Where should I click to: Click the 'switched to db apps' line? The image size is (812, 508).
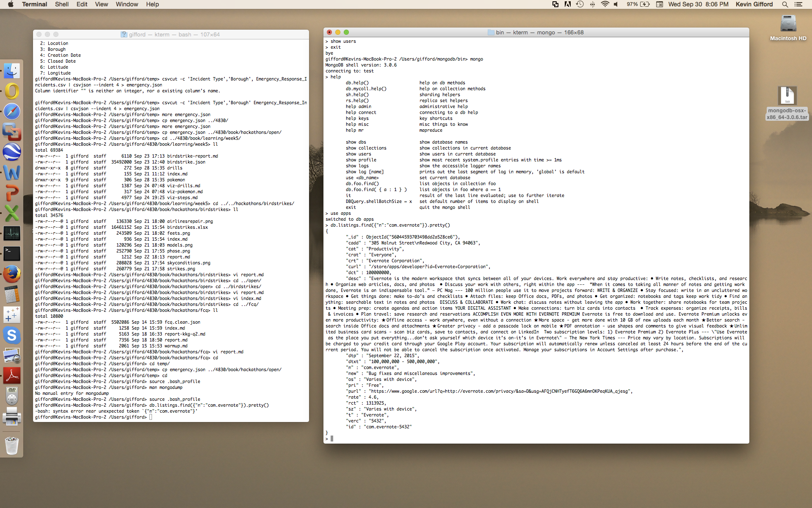tap(349, 219)
